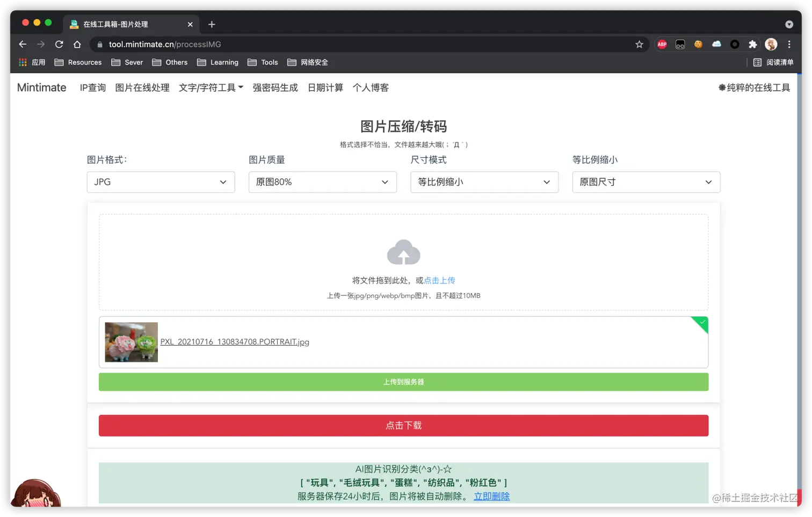Click the upload cloud icon in drop area
This screenshot has width=812, height=517.
(x=403, y=252)
